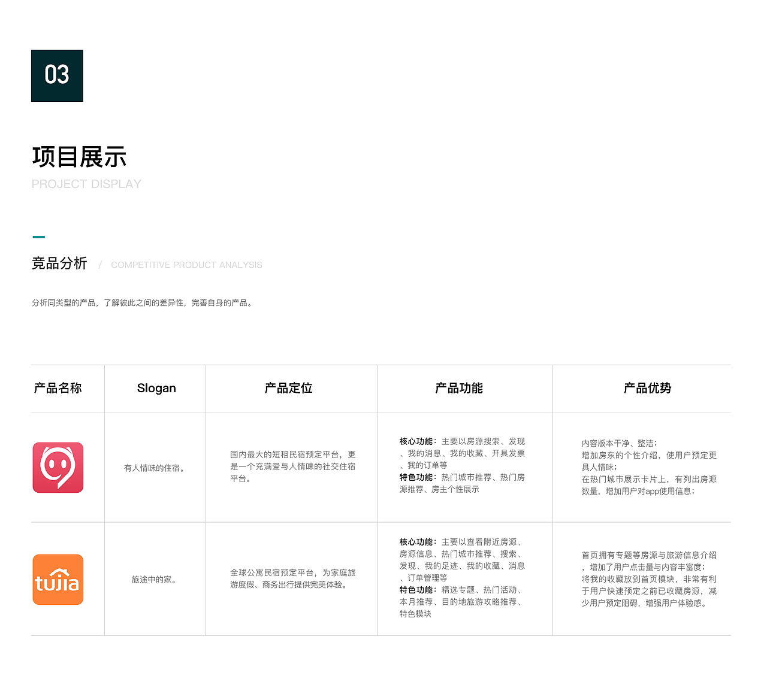The height and width of the screenshot is (700, 767).
Task: Select tujia row 特色功能 精选专题 text
Action: point(462,602)
